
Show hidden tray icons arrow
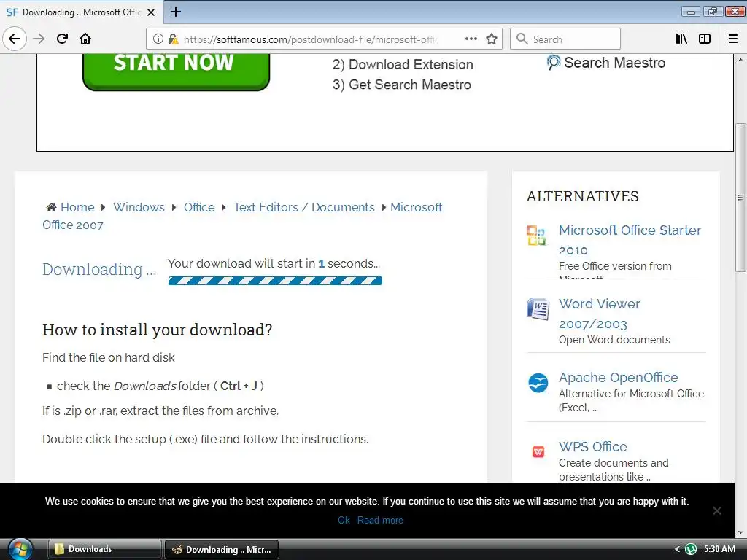click(x=677, y=549)
